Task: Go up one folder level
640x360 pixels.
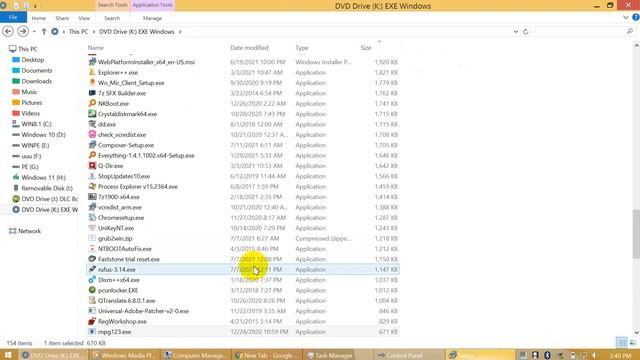Action: point(44,31)
